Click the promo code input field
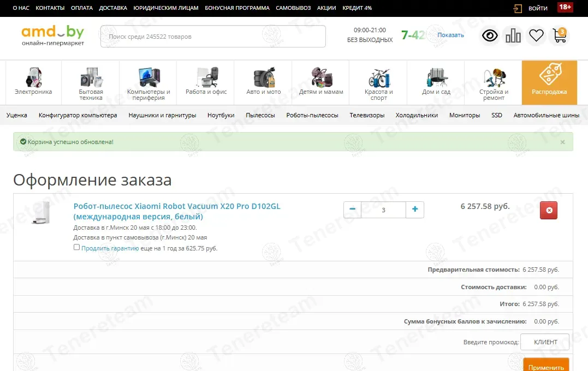 (544, 342)
